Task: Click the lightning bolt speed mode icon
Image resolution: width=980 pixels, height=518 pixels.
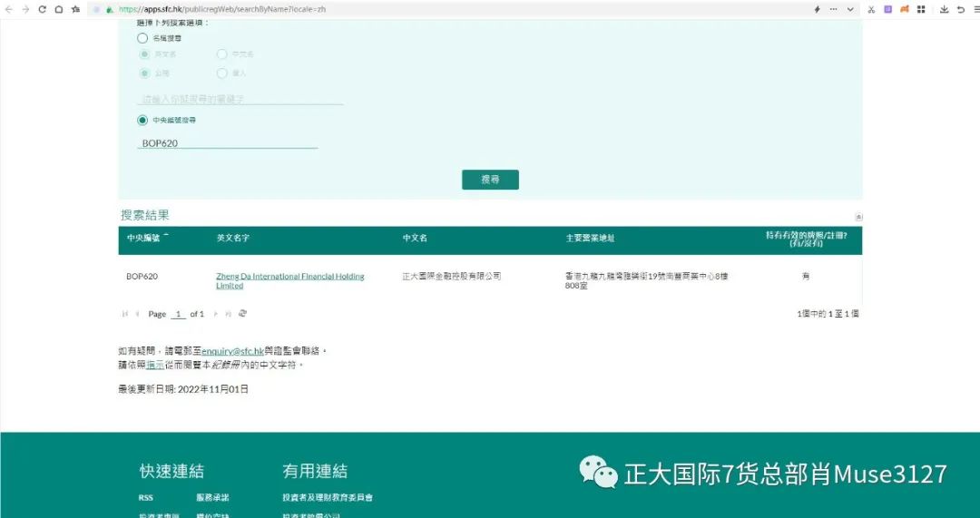Action: click(x=817, y=9)
